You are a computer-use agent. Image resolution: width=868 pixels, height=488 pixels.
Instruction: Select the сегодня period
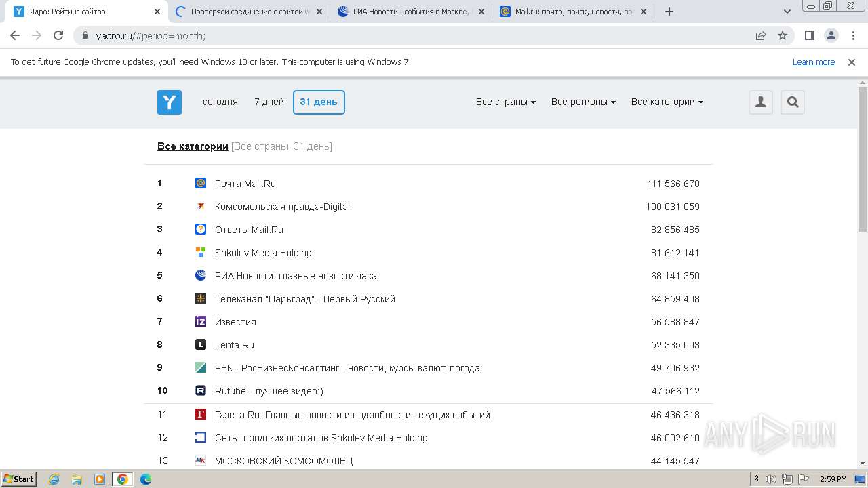tap(220, 102)
